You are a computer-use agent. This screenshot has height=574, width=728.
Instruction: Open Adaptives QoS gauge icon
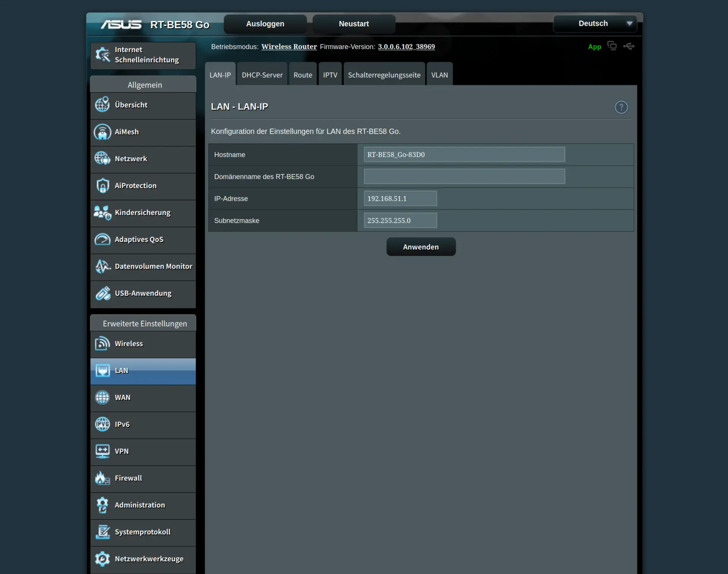pyautogui.click(x=102, y=239)
